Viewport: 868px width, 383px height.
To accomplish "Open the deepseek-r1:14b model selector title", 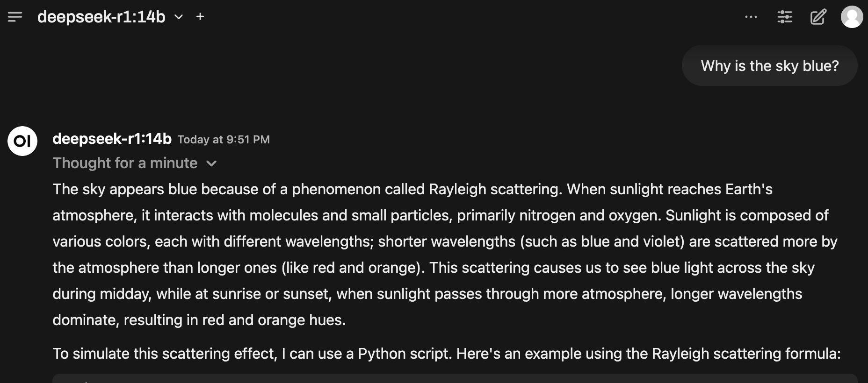I will [101, 17].
